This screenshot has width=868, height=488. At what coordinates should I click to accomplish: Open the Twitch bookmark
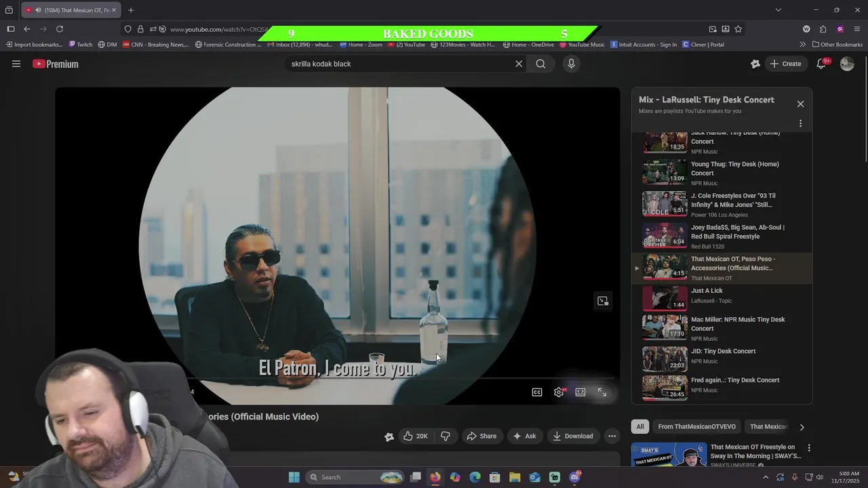click(x=80, y=45)
